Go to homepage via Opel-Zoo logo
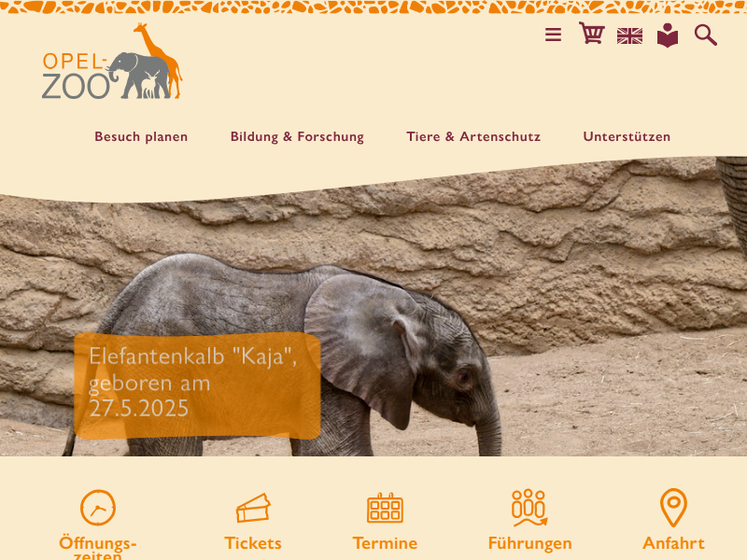Screen dimensions: 747x560 tap(112, 61)
